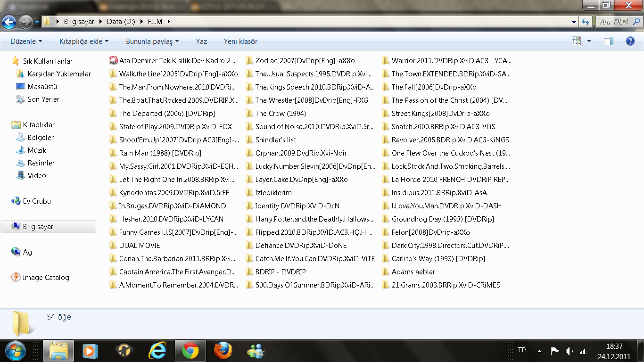The image size is (644, 362).
Task: Show hidden tray icons arrow
Action: point(539,351)
